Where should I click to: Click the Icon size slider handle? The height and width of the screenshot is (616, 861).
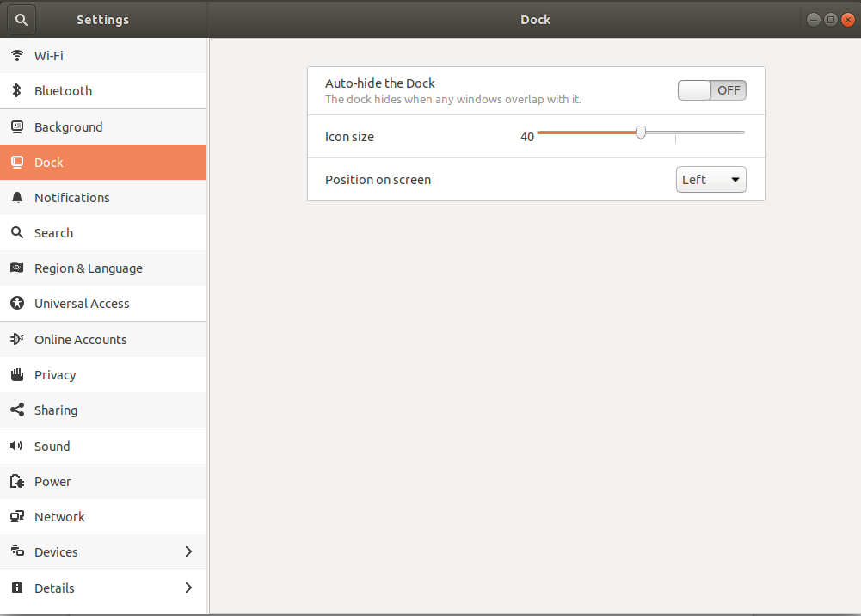pyautogui.click(x=641, y=132)
